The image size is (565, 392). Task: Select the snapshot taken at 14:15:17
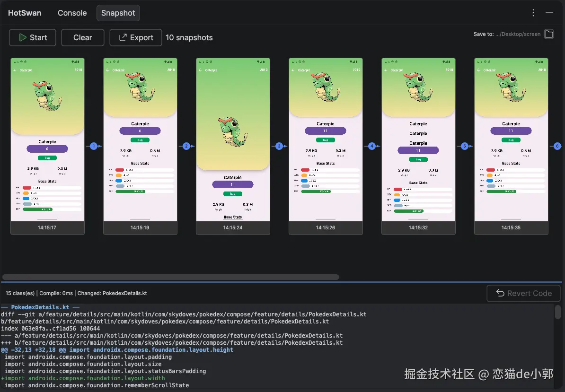click(x=48, y=147)
